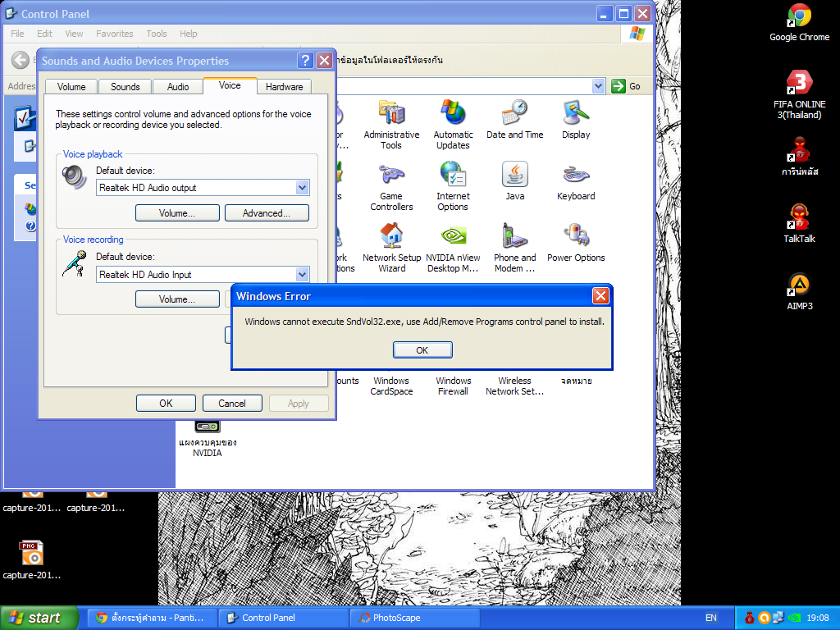Switch to PhotoScape in the taskbar
The image size is (840, 630).
coord(413,618)
